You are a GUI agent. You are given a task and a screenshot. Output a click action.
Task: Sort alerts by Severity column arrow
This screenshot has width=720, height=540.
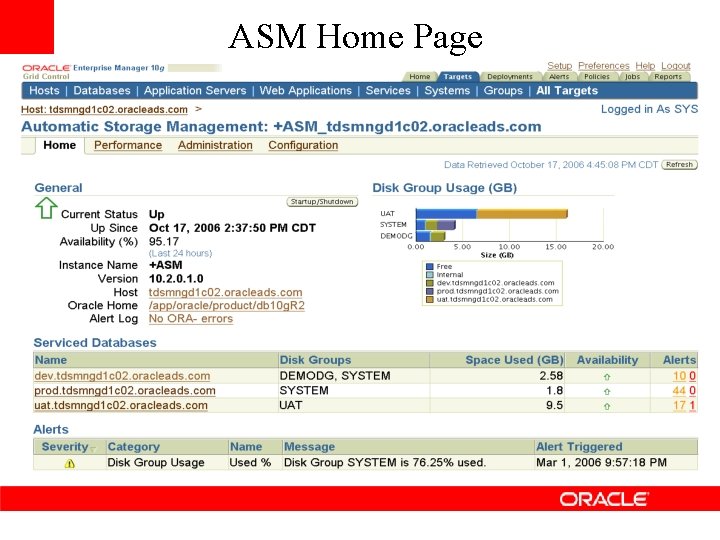pos(93,449)
